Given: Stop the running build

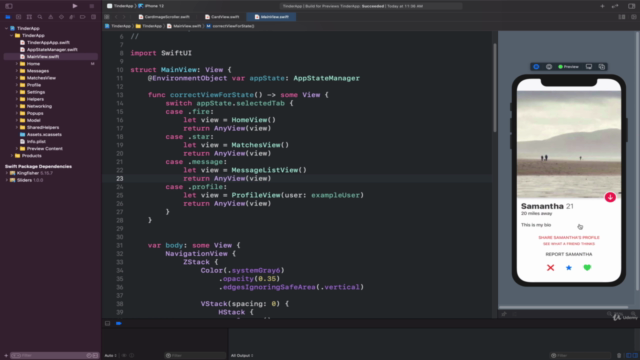Looking at the screenshot, I should pyautogui.click(x=91, y=6).
